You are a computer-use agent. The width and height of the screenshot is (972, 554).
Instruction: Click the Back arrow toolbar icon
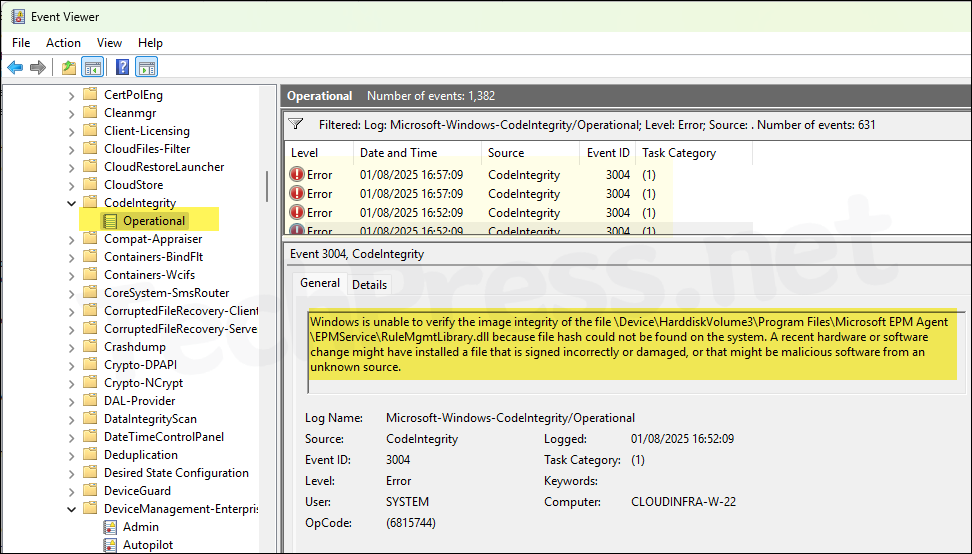pyautogui.click(x=15, y=67)
